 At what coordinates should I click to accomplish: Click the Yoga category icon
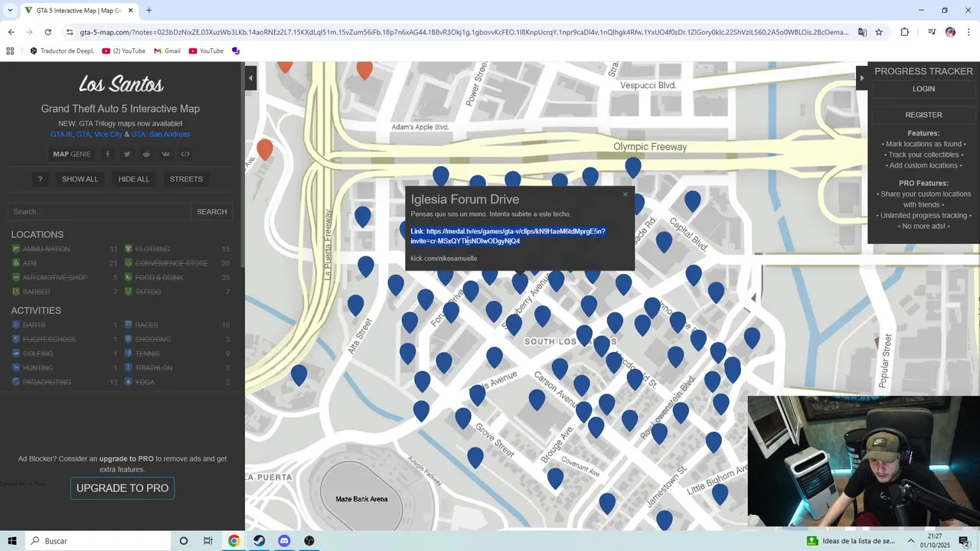(129, 382)
